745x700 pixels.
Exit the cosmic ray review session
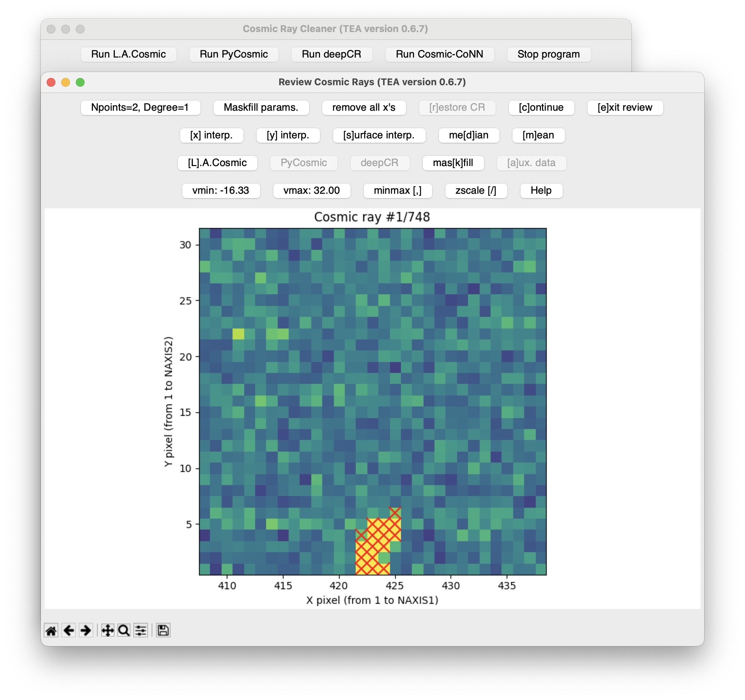coord(625,107)
